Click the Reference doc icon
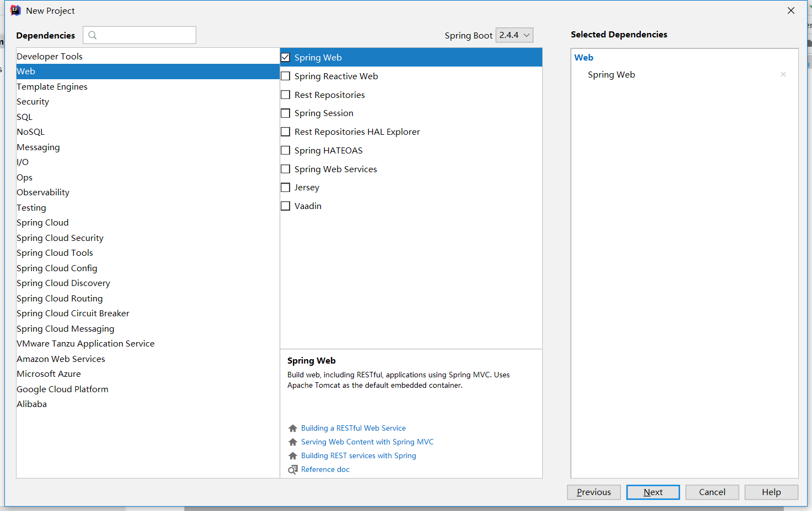The image size is (812, 511). click(x=293, y=469)
